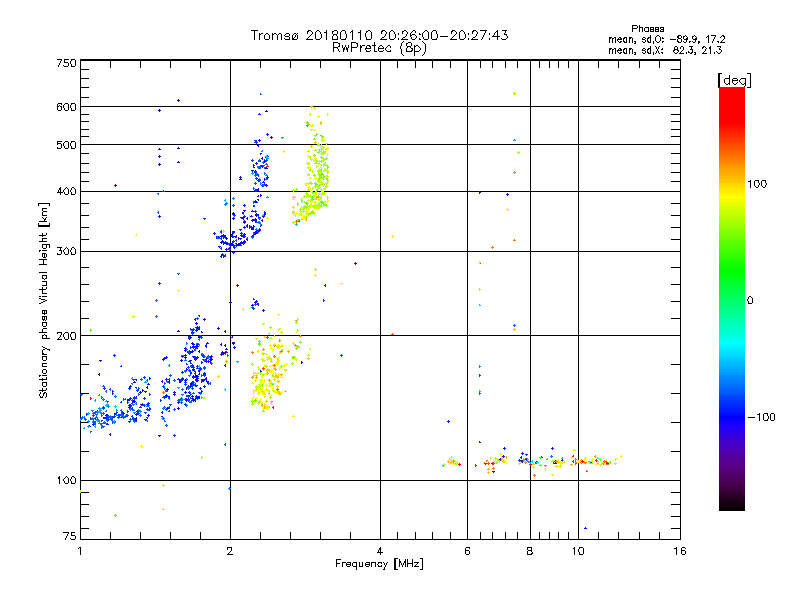Click the y-axis tick label "200"
Image resolution: width=800 pixels, height=600 pixels.
click(66, 336)
